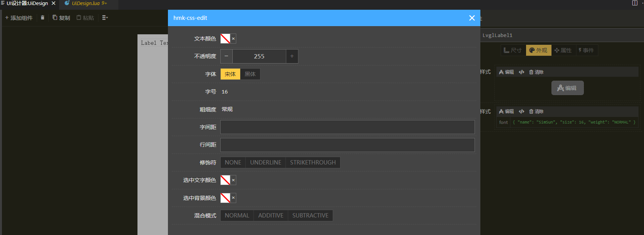Decrease 不透明度 with minus button

click(227, 56)
